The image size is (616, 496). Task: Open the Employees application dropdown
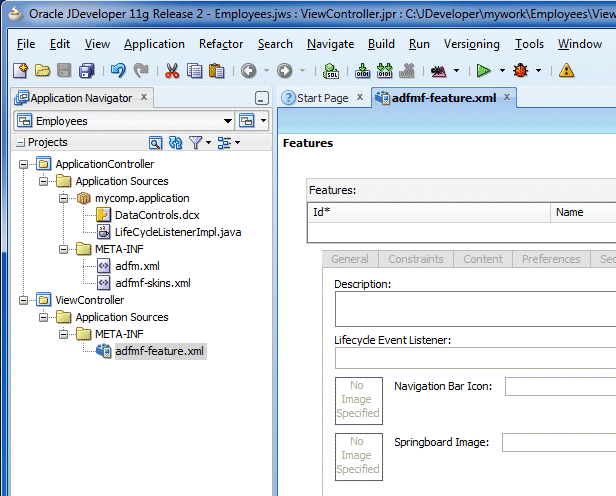tap(227, 121)
